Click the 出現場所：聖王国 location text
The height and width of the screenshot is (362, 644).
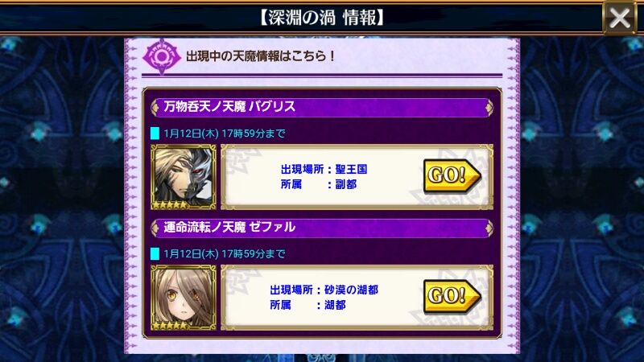pos(324,169)
